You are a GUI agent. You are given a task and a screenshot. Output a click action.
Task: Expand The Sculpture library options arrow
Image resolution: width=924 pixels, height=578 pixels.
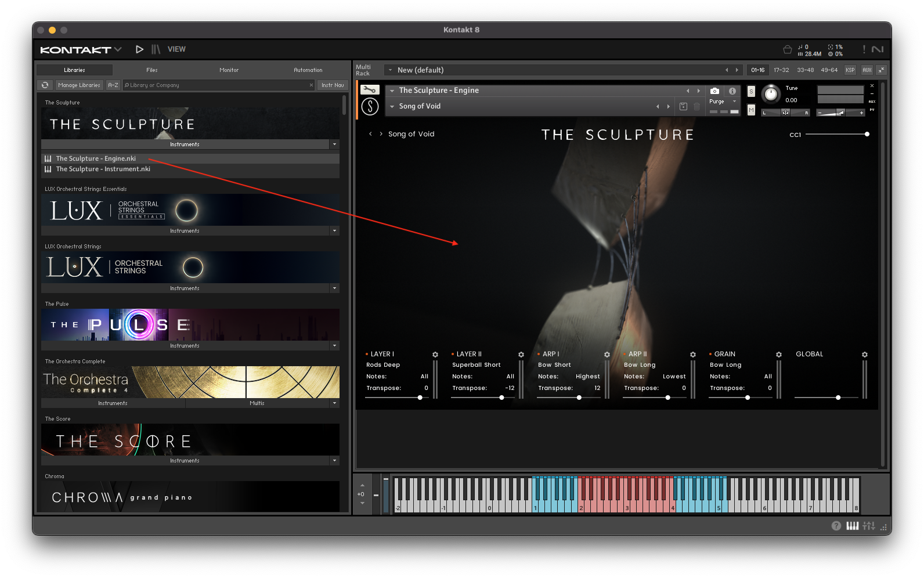tap(334, 144)
